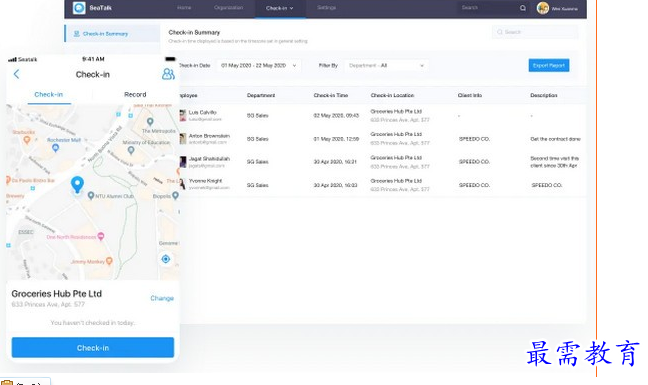Click the Biopolis map marker
The height and width of the screenshot is (385, 648).
175,195
